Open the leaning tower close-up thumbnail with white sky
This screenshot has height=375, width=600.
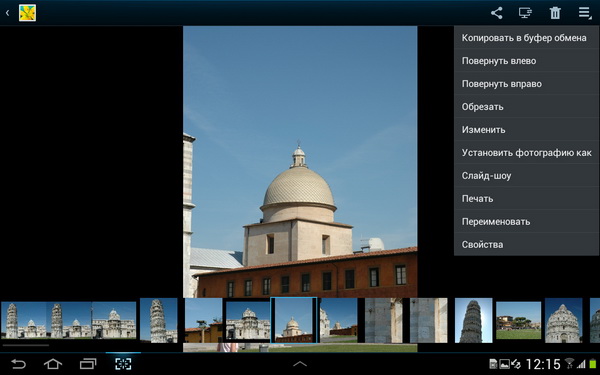pyautogui.click(x=473, y=320)
